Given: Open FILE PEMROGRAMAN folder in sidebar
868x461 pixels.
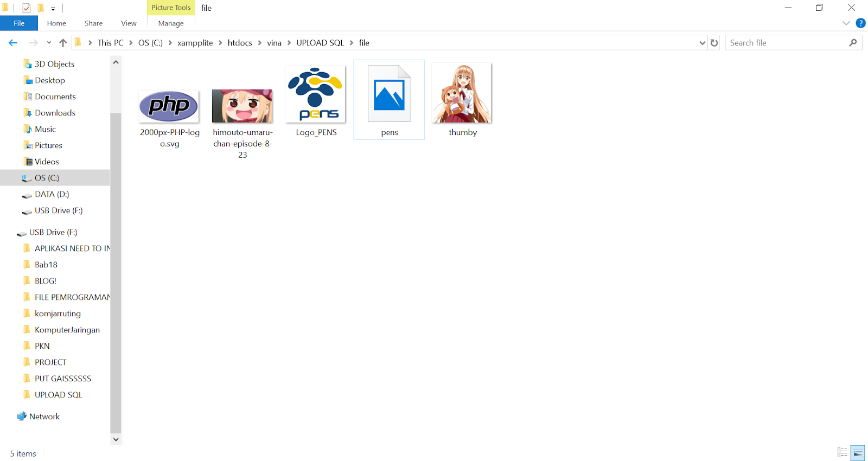Looking at the screenshot, I should coord(72,297).
